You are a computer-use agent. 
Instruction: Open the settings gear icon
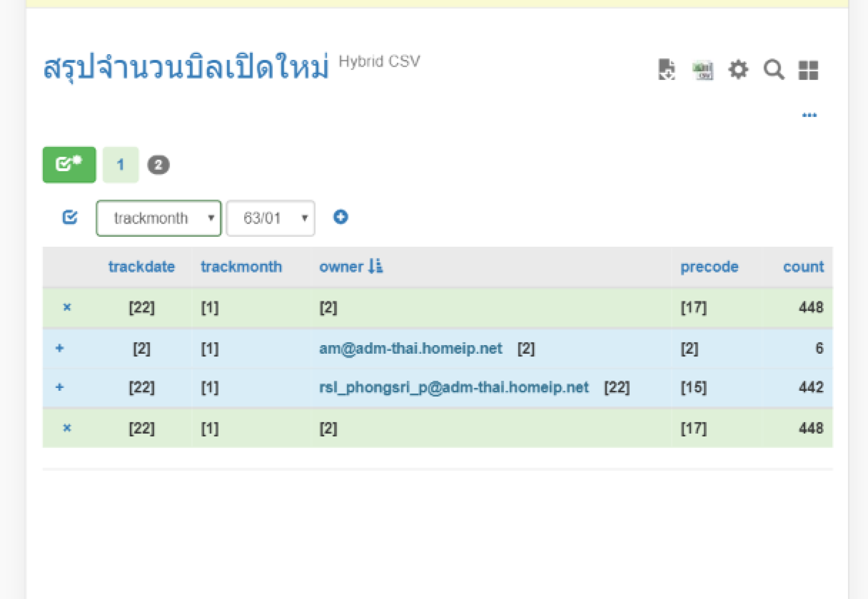coord(738,70)
